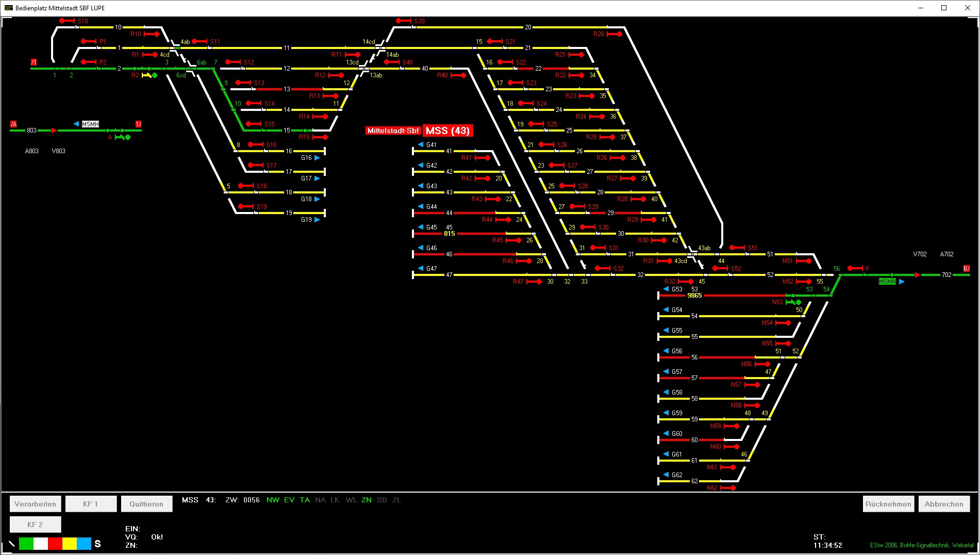
Task: Click the Mittelstadt-Sbf red station label
Action: click(x=393, y=131)
